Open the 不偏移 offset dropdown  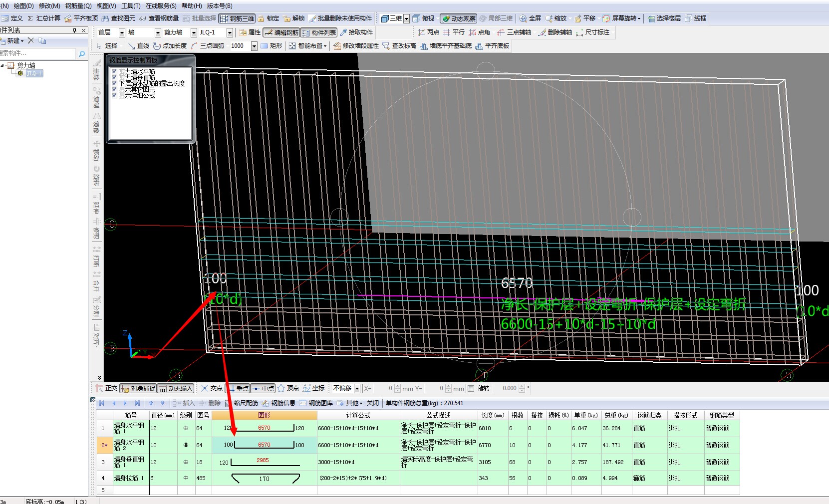tap(356, 388)
